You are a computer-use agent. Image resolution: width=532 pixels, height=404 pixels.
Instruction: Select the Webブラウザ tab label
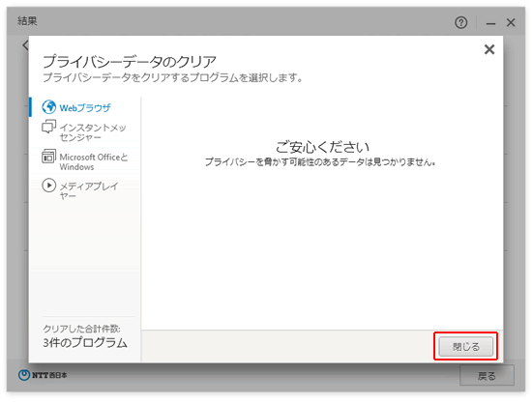(85, 108)
